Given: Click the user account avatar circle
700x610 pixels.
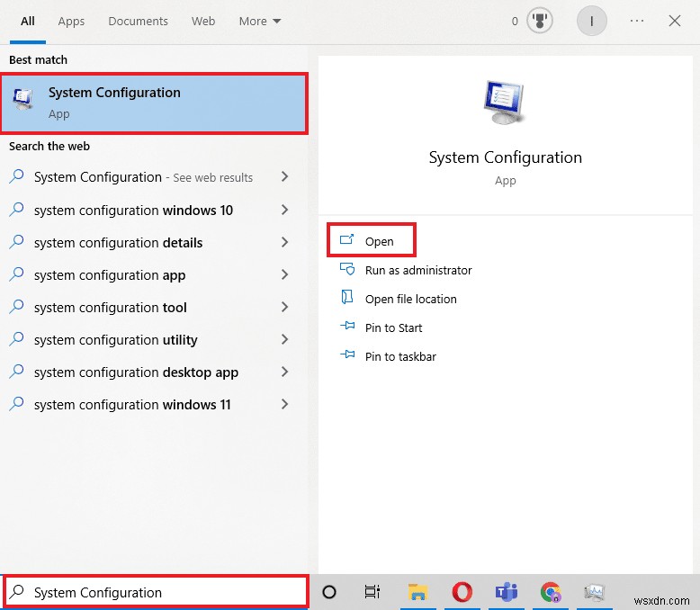Looking at the screenshot, I should [x=591, y=21].
